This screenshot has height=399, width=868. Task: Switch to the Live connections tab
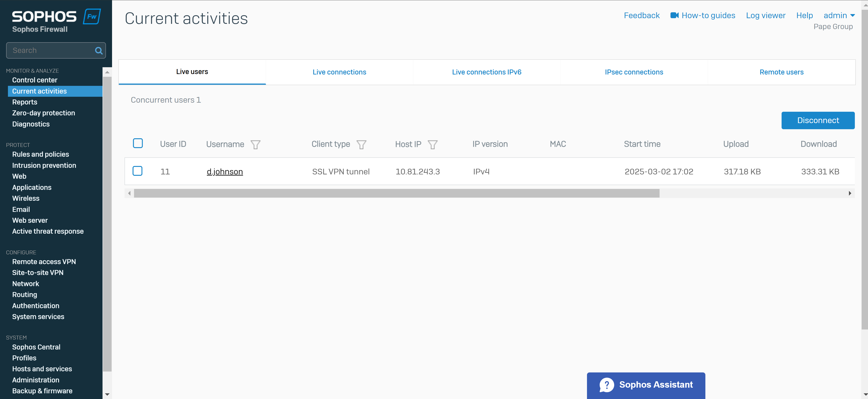339,72
